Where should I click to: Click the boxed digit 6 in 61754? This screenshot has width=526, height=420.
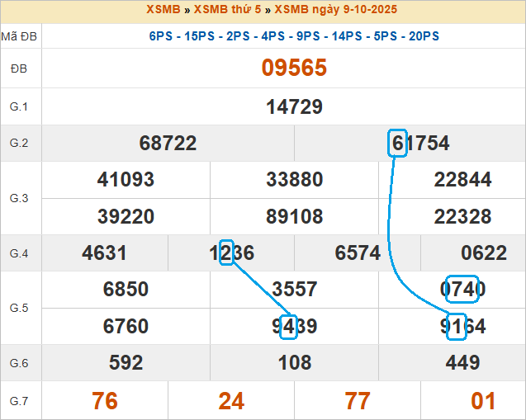point(397,144)
